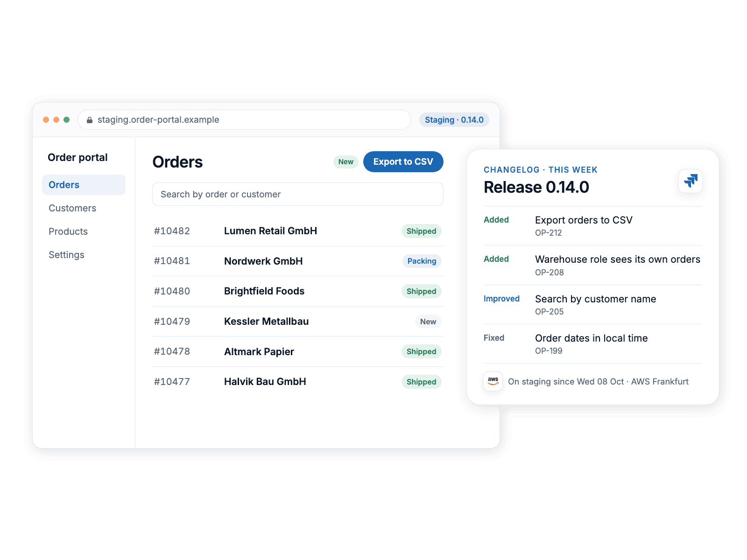
Task: Open Customers in the sidebar
Action: point(72,208)
